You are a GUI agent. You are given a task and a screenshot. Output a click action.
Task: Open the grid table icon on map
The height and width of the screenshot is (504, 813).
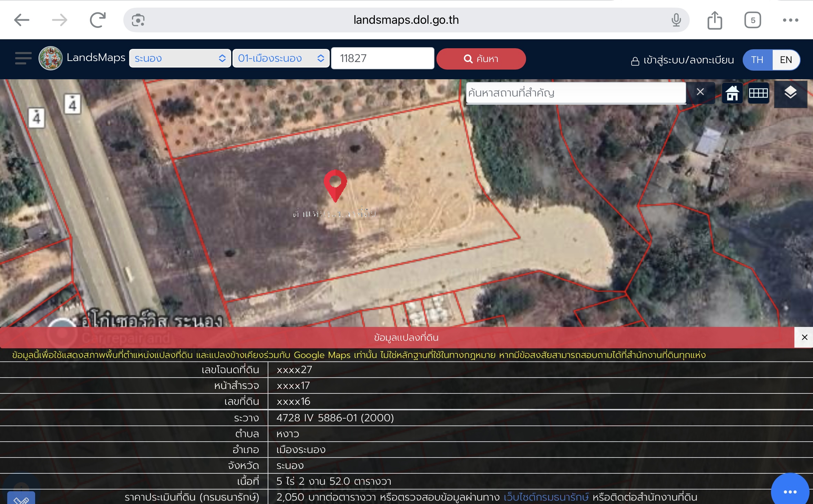[758, 93]
